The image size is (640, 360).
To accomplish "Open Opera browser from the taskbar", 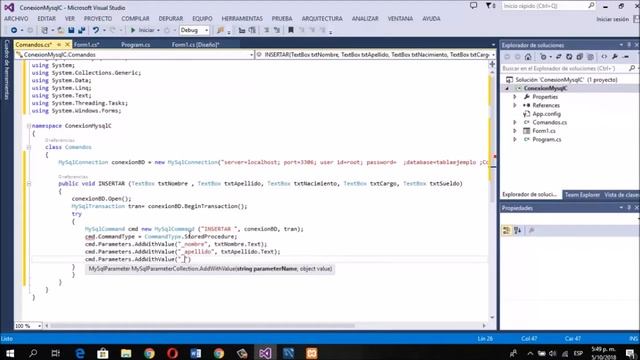I will [x=172, y=353].
